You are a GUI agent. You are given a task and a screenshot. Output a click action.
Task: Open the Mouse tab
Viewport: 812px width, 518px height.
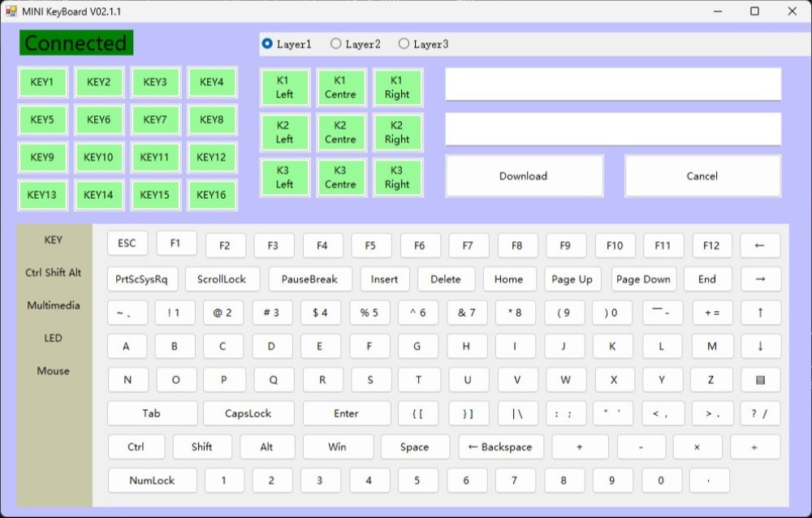click(54, 371)
